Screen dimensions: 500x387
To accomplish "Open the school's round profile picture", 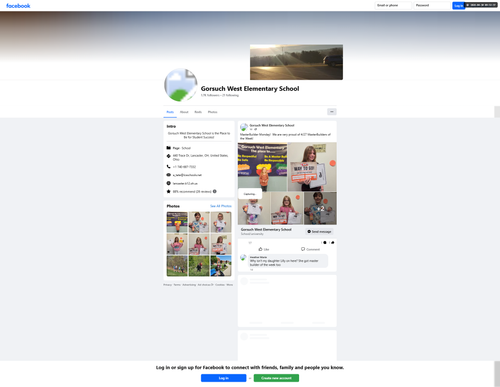I will click(181, 85).
